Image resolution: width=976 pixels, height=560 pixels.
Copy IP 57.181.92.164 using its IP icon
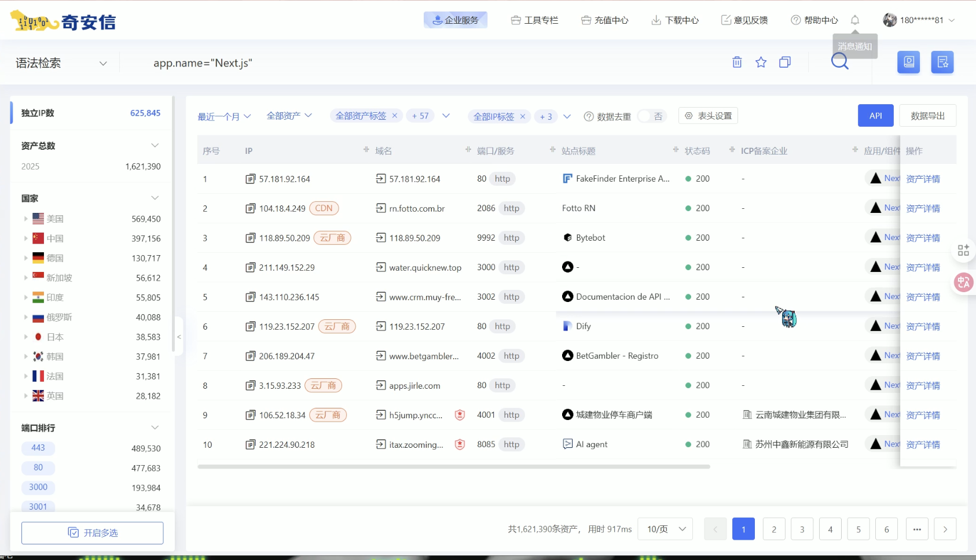coord(250,179)
